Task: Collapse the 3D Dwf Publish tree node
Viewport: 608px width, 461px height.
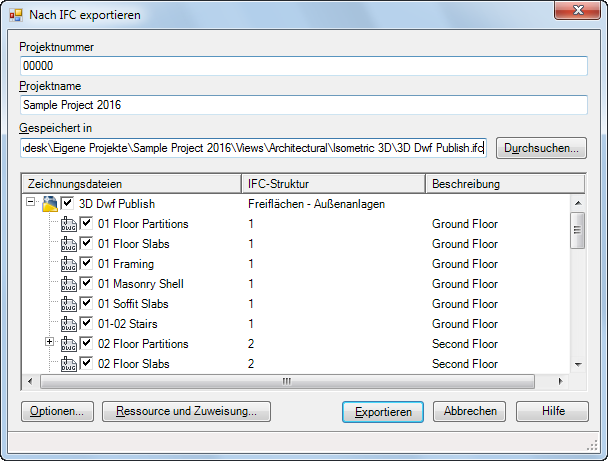Action: pyautogui.click(x=31, y=204)
